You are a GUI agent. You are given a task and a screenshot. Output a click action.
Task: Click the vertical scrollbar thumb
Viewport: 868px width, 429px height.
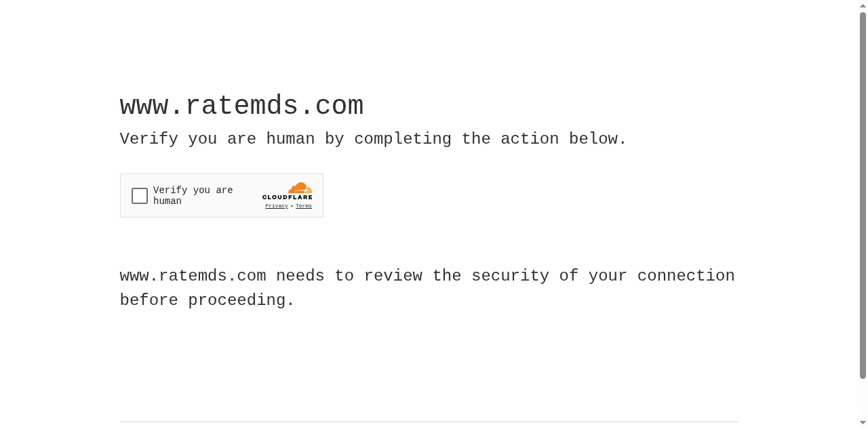tap(863, 195)
